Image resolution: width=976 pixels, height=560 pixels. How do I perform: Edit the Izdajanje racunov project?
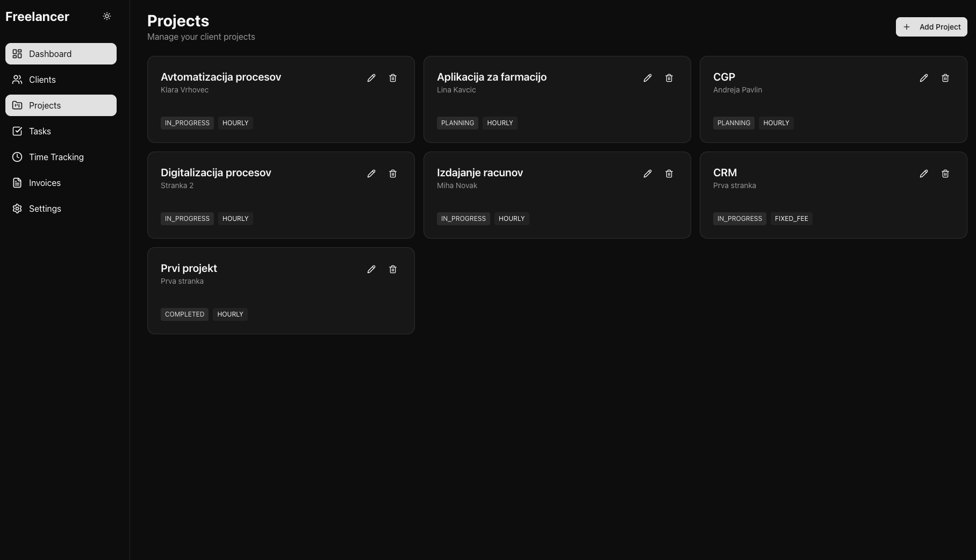(648, 174)
